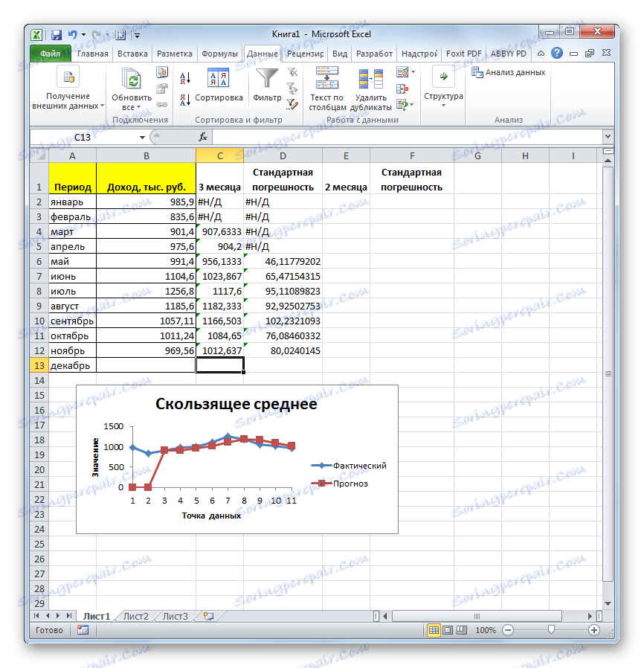Open the Undo history dropdown arrow

(82, 34)
